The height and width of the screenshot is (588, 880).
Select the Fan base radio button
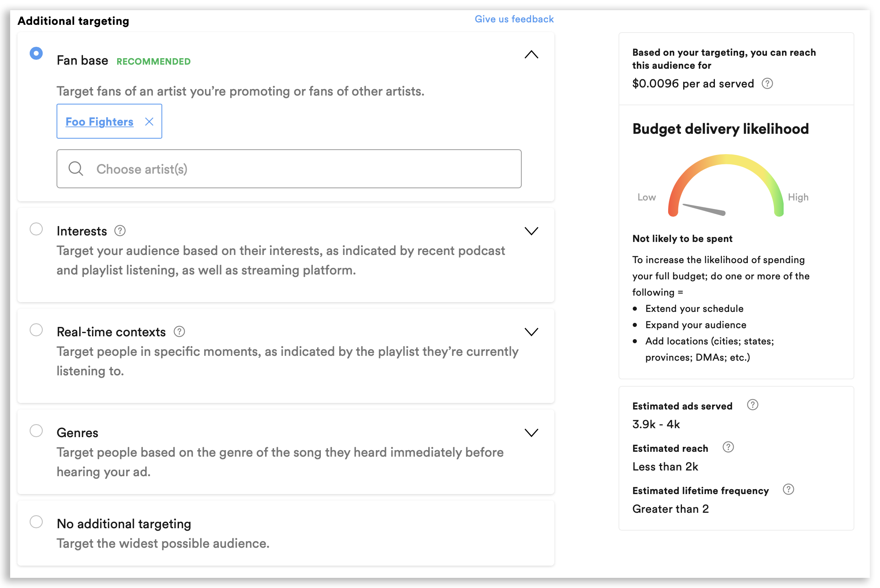[x=36, y=53]
